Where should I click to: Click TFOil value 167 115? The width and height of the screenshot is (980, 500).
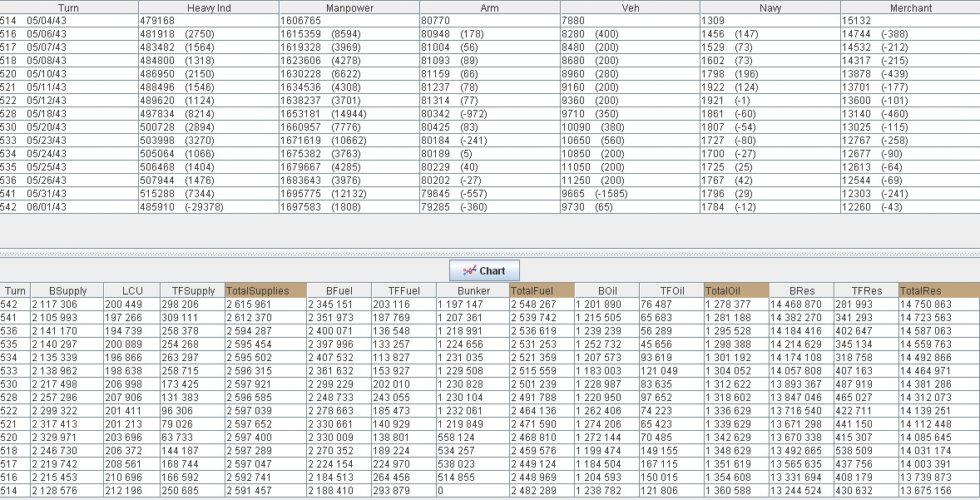tap(672, 463)
